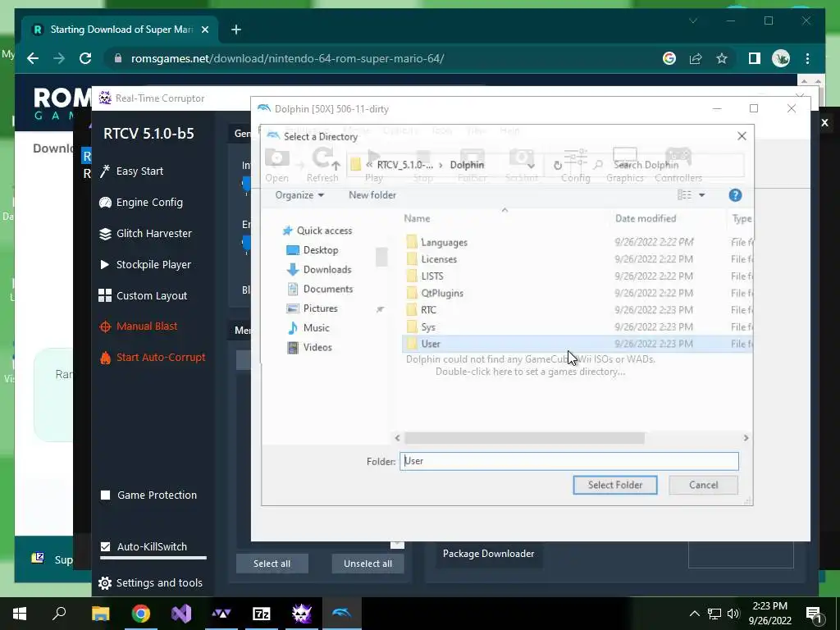Bookmark this page with star icon
Image resolution: width=840 pixels, height=630 pixels.
click(722, 58)
